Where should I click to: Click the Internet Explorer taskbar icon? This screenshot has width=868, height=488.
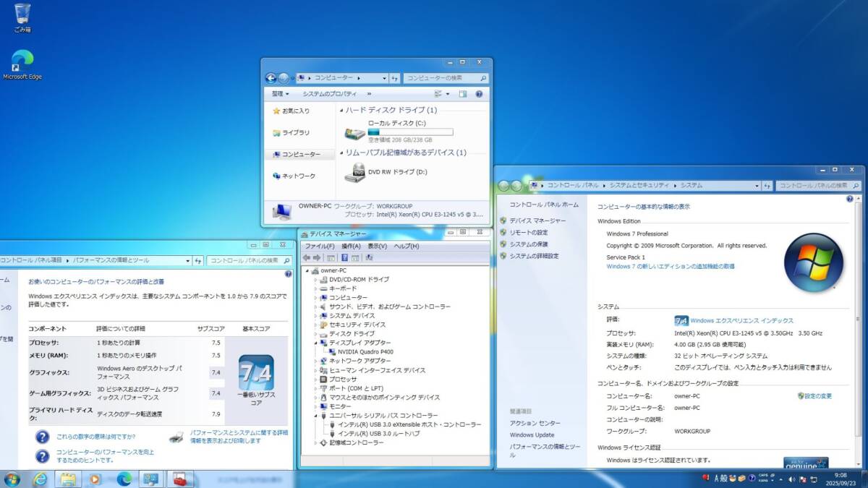point(40,479)
